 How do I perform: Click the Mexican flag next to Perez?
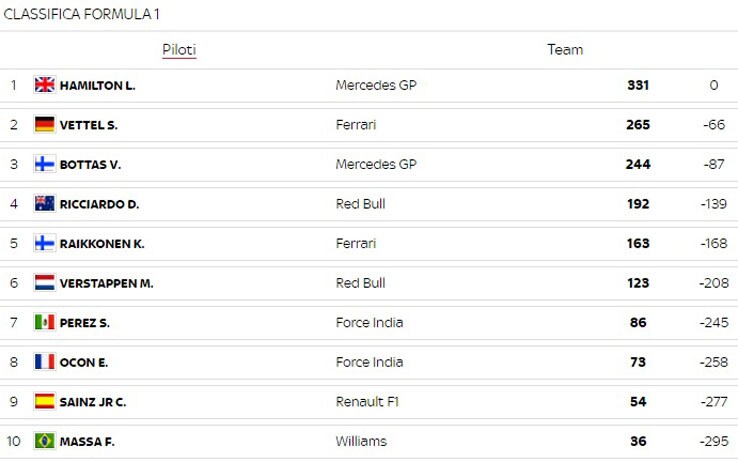45,322
